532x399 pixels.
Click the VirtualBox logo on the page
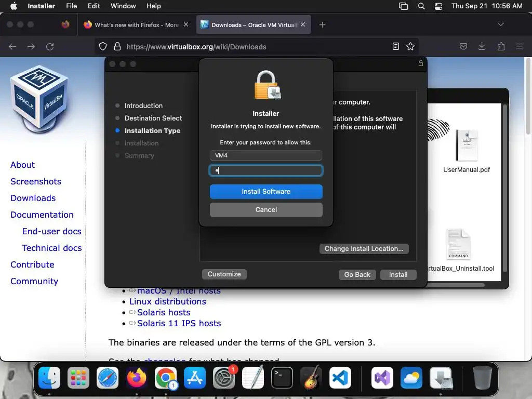tap(40, 99)
